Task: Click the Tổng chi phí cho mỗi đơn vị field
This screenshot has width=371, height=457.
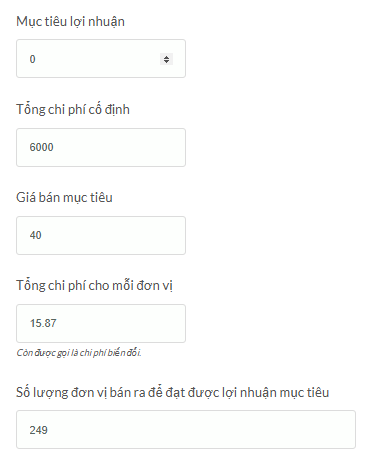Action: coord(101,323)
